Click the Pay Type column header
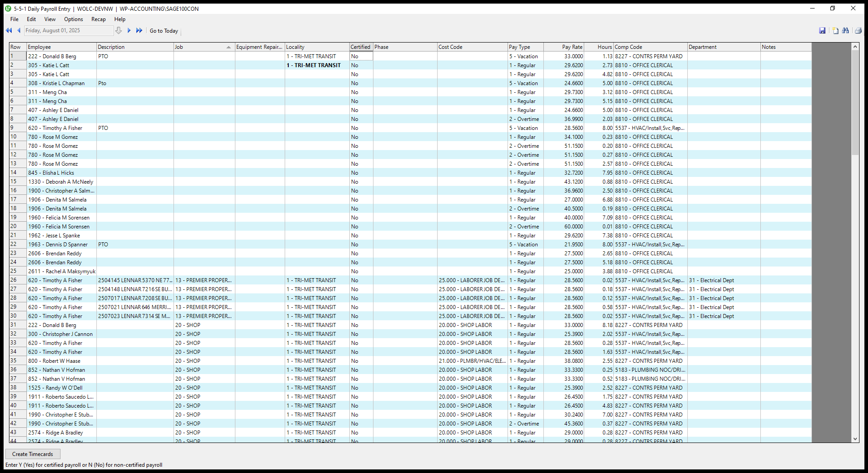This screenshot has width=868, height=473. (x=525, y=47)
